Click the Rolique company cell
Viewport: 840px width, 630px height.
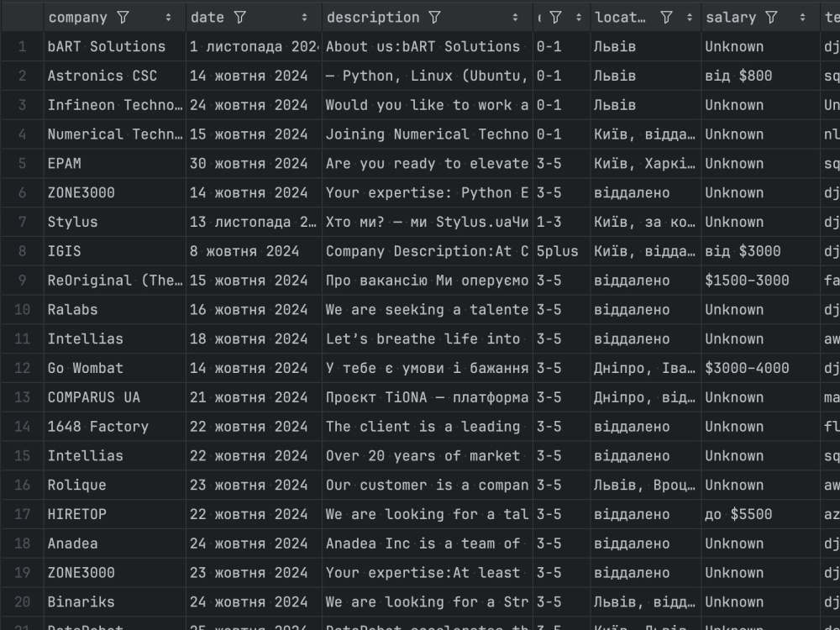coord(114,485)
